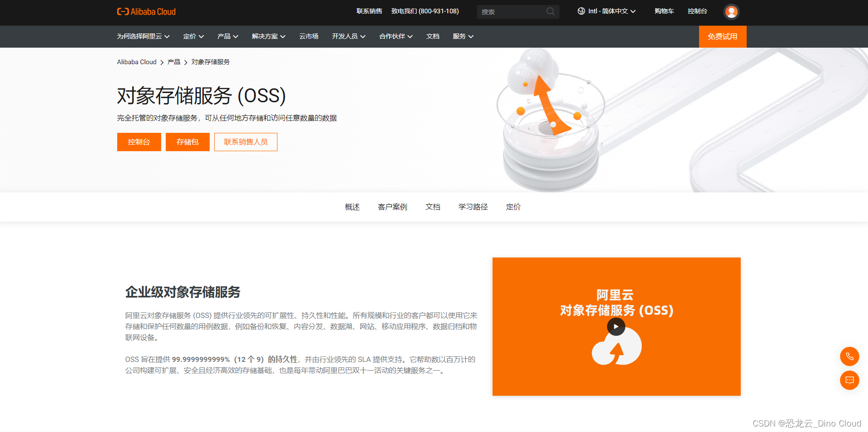Expand the 定价 navigation dropdown
Viewport: 868px width, 432px height.
click(193, 36)
